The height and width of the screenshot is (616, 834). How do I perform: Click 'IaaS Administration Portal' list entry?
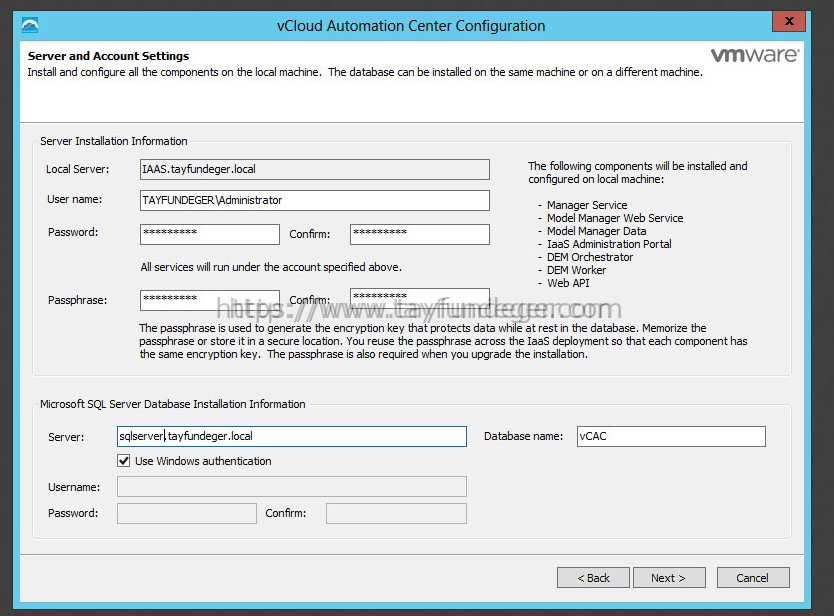click(x=609, y=244)
